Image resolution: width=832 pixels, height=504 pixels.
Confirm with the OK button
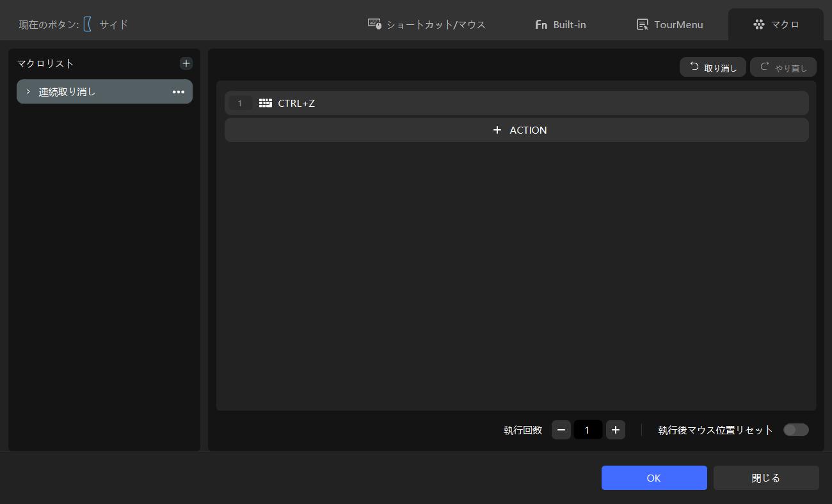654,478
